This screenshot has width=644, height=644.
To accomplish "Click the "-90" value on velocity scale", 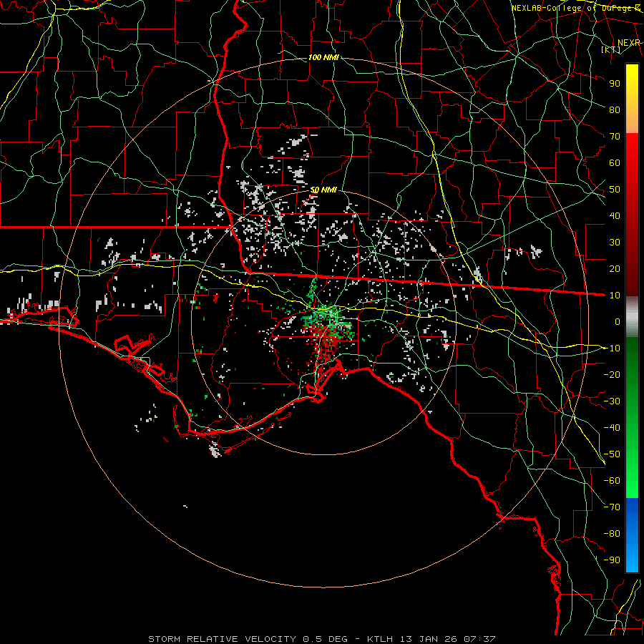I will (612, 560).
